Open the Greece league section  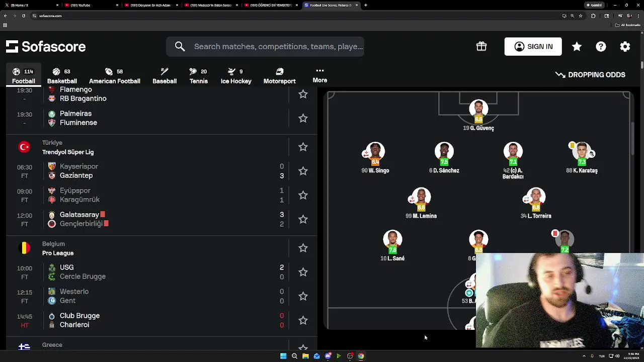coord(52,345)
